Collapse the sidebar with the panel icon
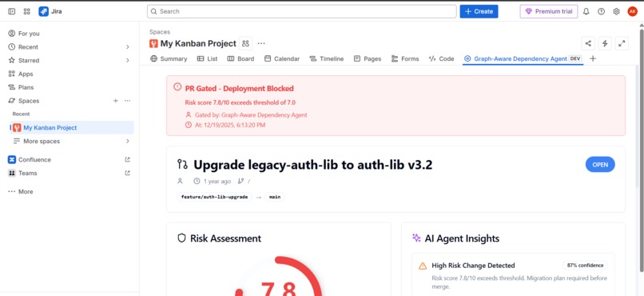644x296 pixels. (11, 11)
